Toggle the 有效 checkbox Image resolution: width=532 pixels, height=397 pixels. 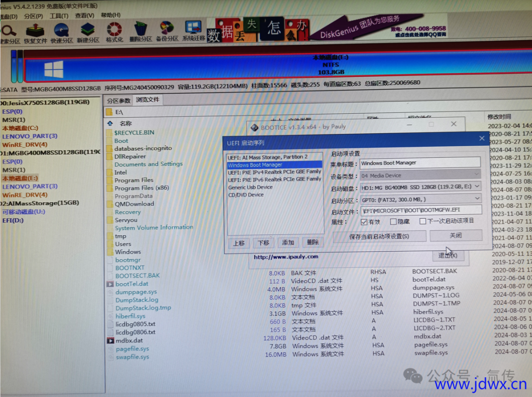coord(364,222)
